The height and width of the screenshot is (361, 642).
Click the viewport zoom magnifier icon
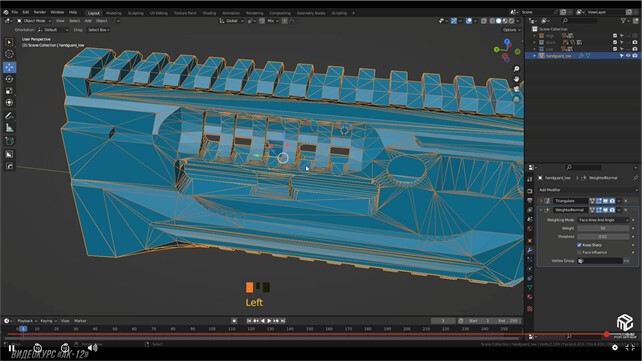516,69
